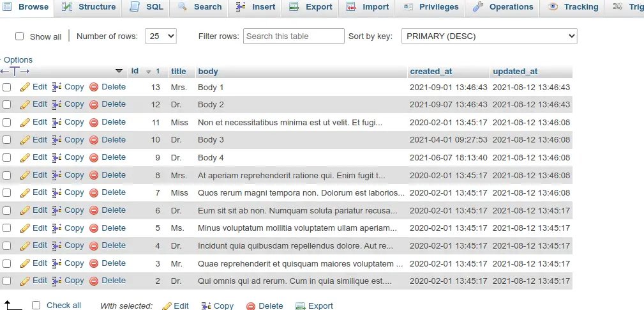Click the Copy icon for row 11
Viewport: 644px width, 310px height.
[x=57, y=122]
